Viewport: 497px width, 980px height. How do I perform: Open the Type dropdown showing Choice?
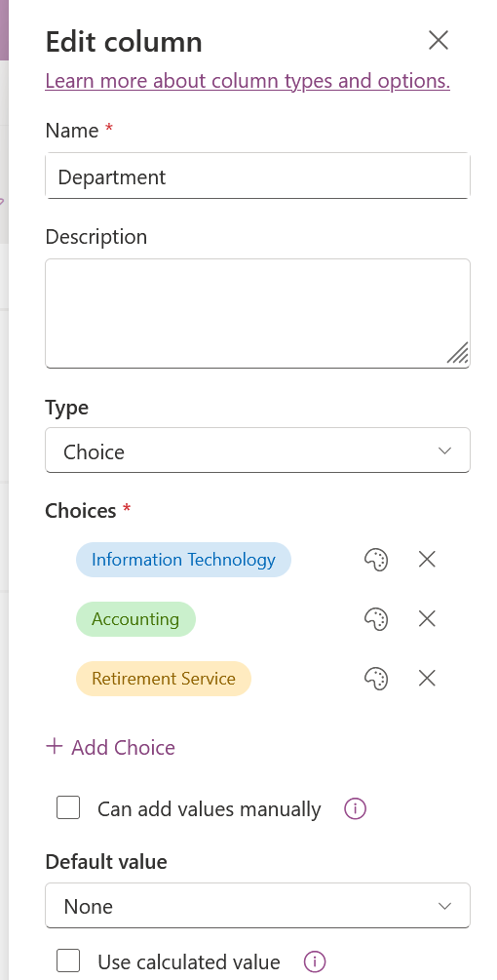coord(257,450)
